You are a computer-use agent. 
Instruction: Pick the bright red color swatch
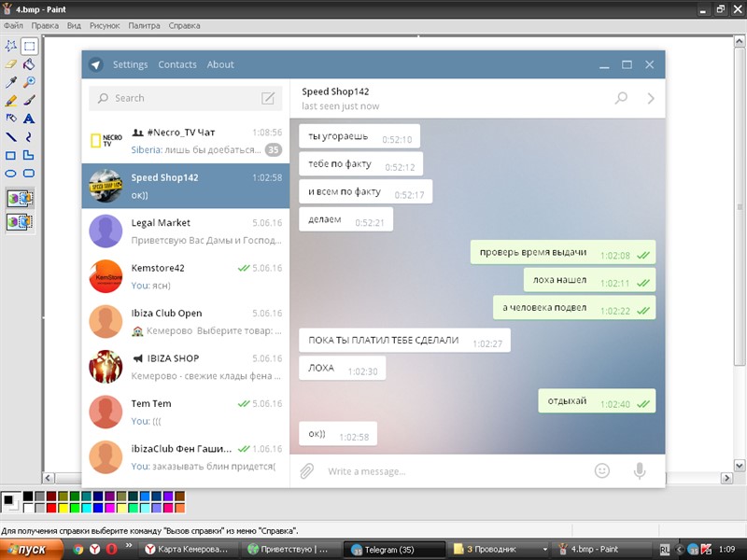pyautogui.click(x=51, y=508)
